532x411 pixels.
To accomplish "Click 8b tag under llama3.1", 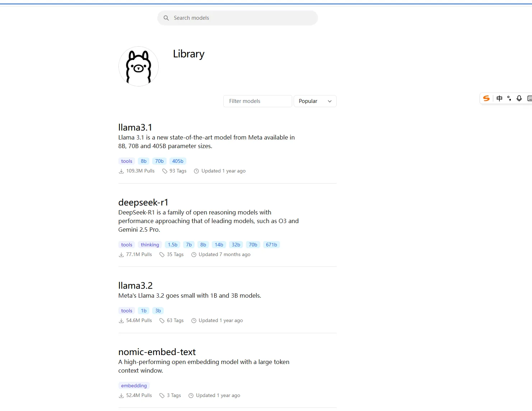I will [144, 161].
